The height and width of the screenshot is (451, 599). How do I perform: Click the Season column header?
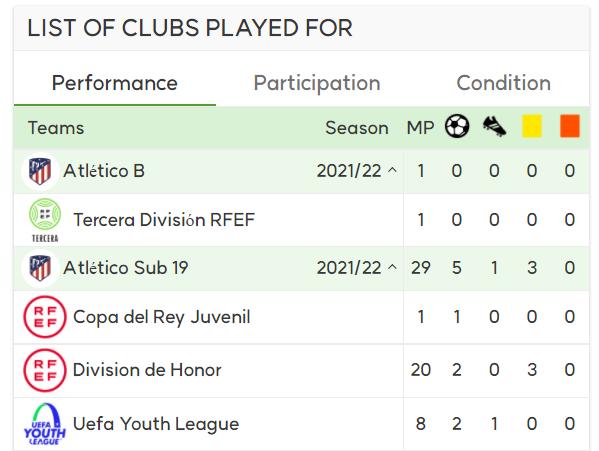pos(357,128)
